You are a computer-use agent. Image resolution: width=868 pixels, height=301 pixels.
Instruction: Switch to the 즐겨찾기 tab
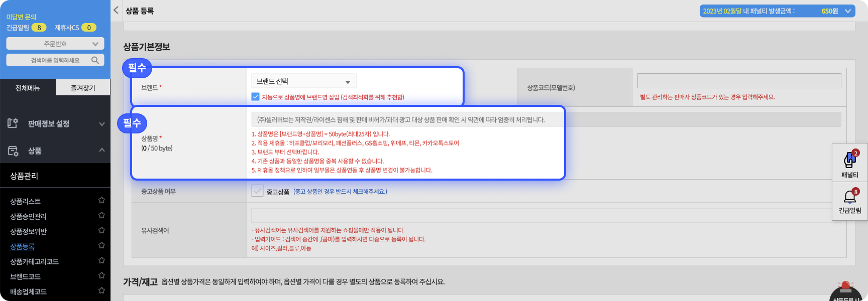coord(83,88)
